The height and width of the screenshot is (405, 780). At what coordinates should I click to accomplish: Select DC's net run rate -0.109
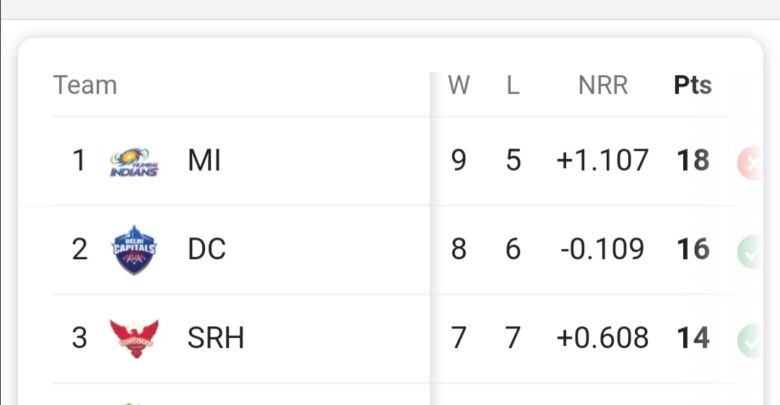pyautogui.click(x=602, y=249)
